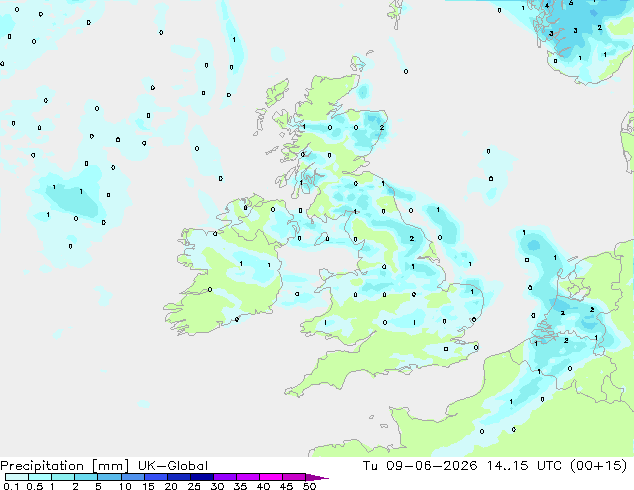This screenshot has height=490, width=634.
Task: Click the 5–10 mm legend color swatch
Action: [x=109, y=477]
